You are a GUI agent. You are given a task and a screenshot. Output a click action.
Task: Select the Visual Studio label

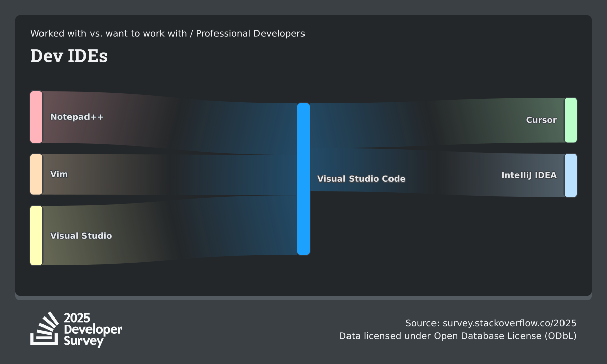tap(81, 236)
